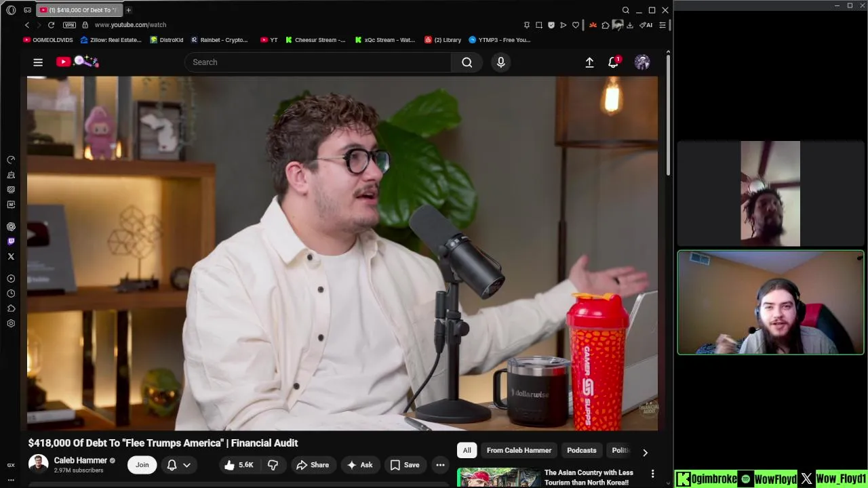View site security lock info
The height and width of the screenshot is (488, 868).
point(85,25)
